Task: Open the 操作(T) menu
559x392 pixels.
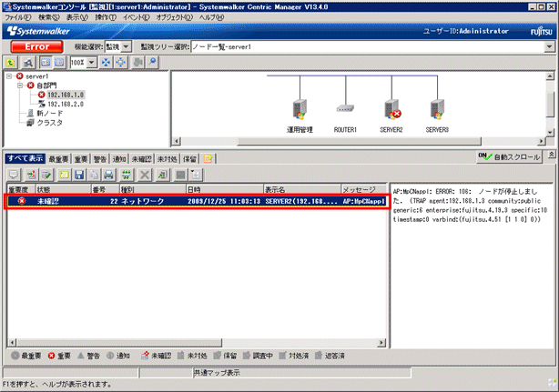Action: pos(106,17)
